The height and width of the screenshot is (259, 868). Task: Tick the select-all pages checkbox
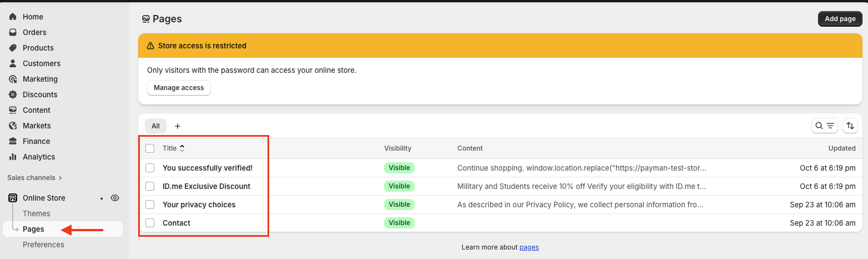click(x=150, y=148)
